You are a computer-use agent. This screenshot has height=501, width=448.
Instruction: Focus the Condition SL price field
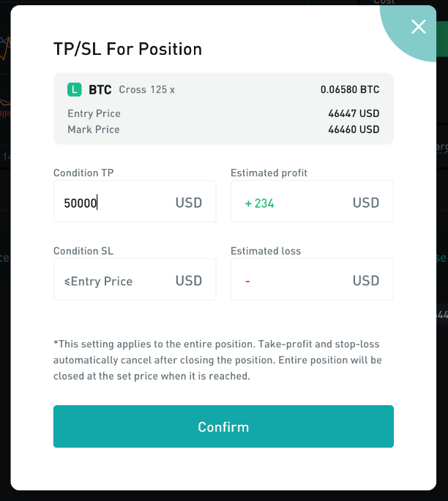click(110, 281)
